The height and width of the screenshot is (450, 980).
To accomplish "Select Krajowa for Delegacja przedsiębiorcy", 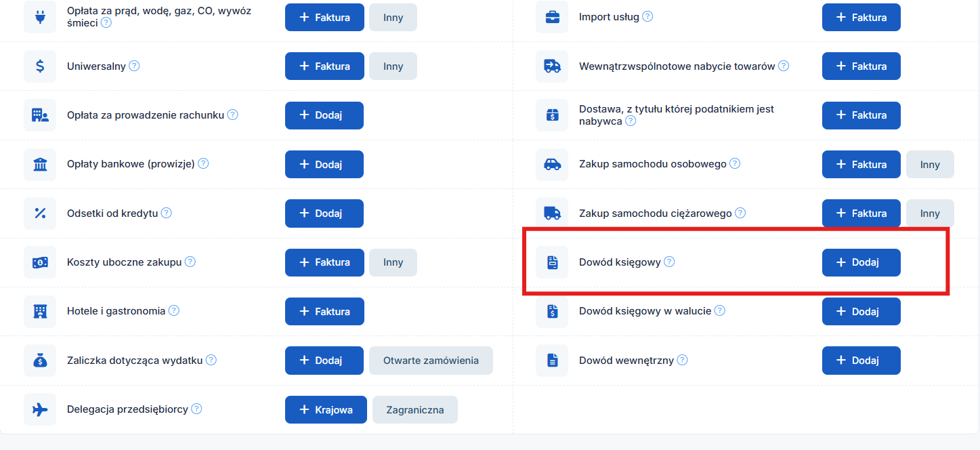I will [x=326, y=410].
